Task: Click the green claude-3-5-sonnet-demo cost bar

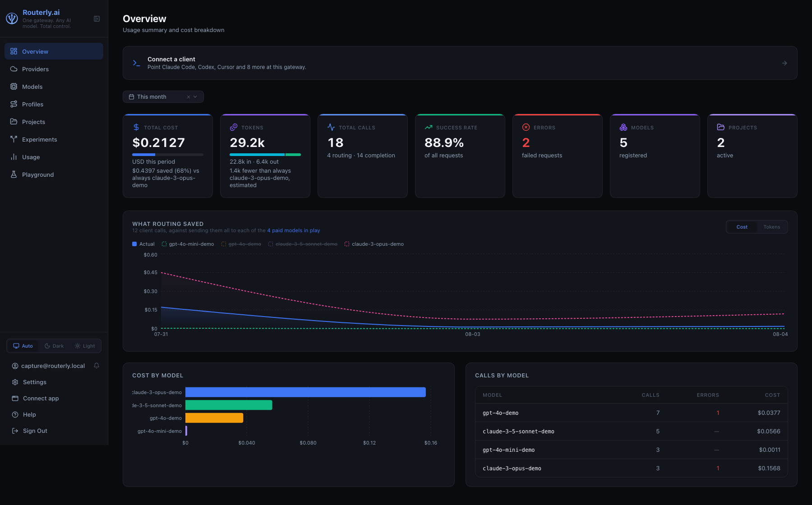Action: tap(229, 405)
